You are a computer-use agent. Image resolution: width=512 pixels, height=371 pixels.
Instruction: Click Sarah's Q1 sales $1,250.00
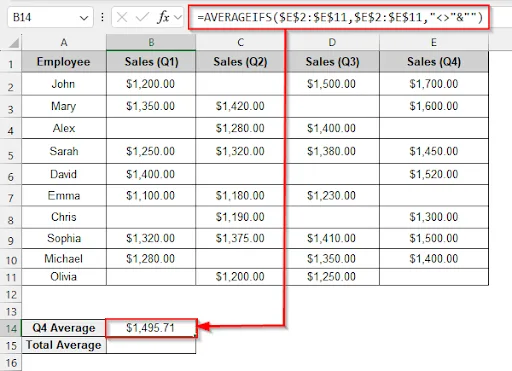pos(151,151)
